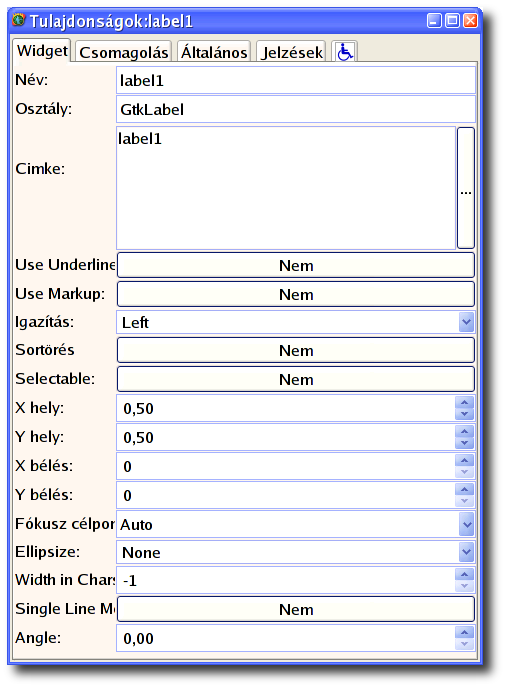
Task: Increase Width in Chars with up arrow
Action: point(464,574)
